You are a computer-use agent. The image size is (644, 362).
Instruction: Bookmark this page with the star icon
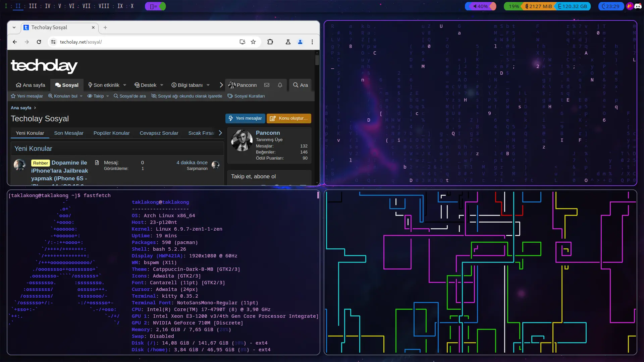tap(253, 42)
